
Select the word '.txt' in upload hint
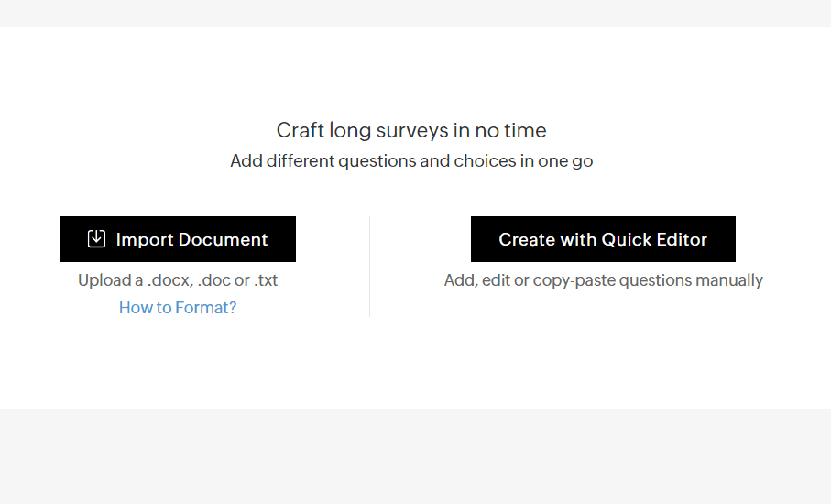click(x=266, y=280)
